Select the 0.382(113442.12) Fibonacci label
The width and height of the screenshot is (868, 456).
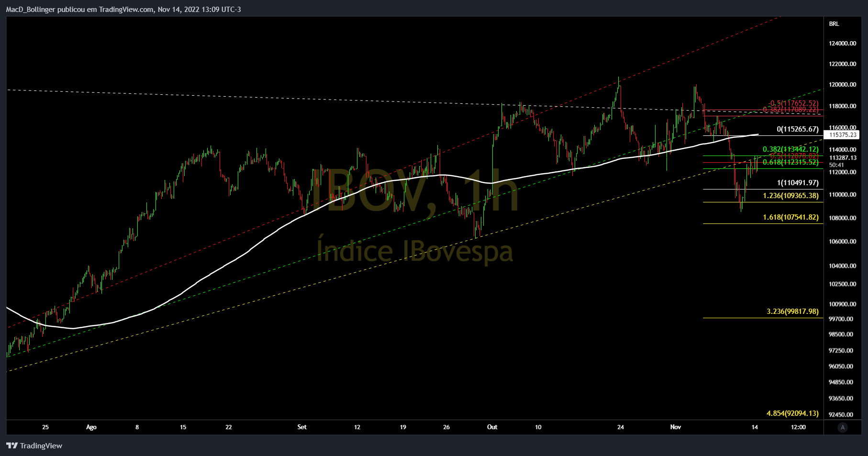790,149
